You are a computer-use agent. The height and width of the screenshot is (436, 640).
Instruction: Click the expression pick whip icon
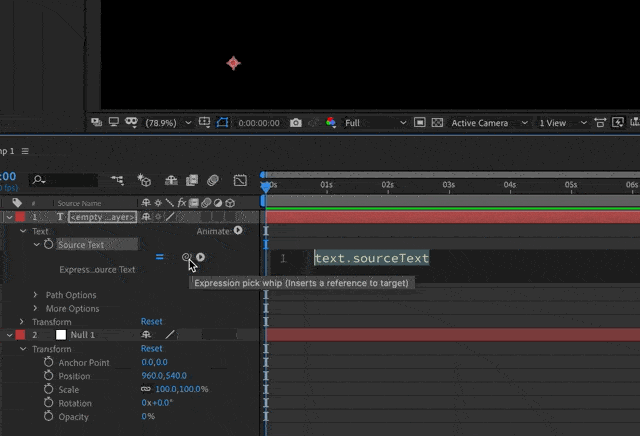186,257
